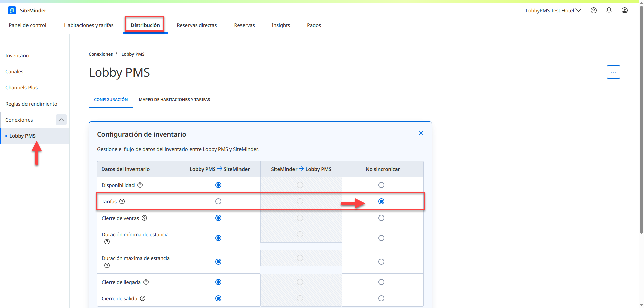This screenshot has height=308, width=644.
Task: Close the Configuración de inventario panel
Action: (421, 133)
